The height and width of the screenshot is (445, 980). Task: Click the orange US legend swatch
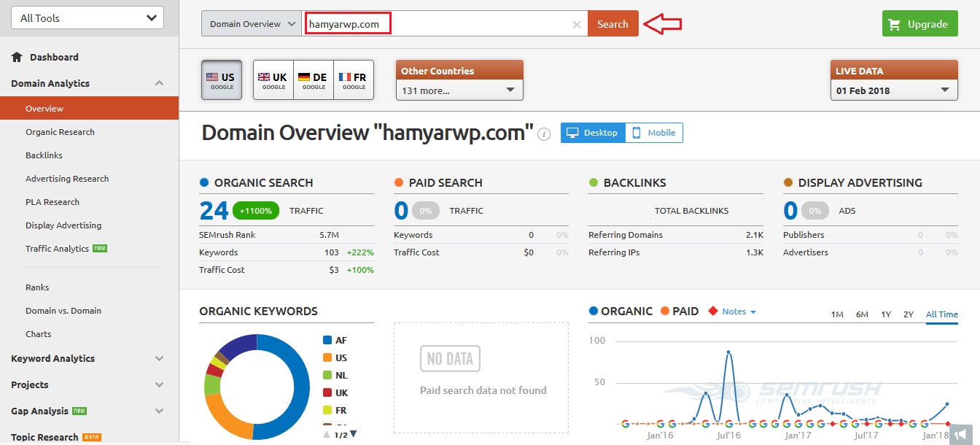(x=327, y=357)
